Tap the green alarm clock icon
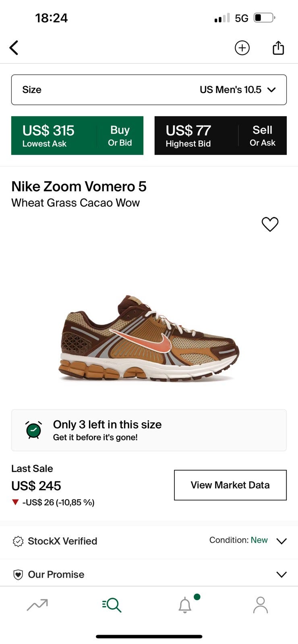 click(x=34, y=430)
